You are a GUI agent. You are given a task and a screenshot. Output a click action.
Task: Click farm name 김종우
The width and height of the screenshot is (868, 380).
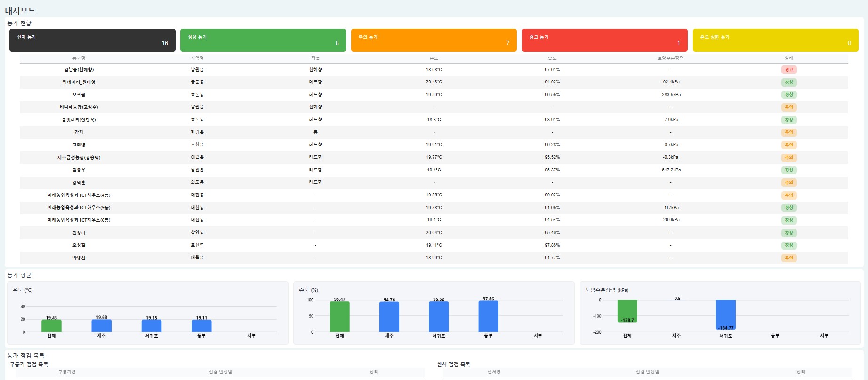click(79, 170)
